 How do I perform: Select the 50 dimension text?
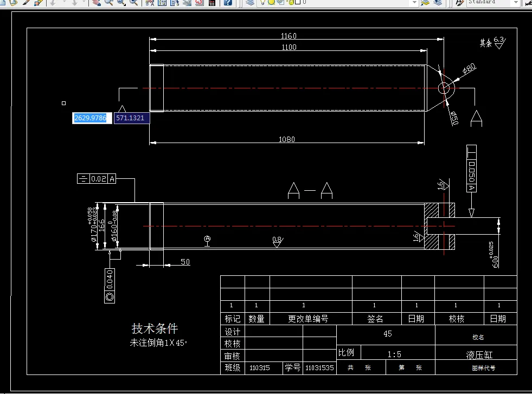point(185,262)
